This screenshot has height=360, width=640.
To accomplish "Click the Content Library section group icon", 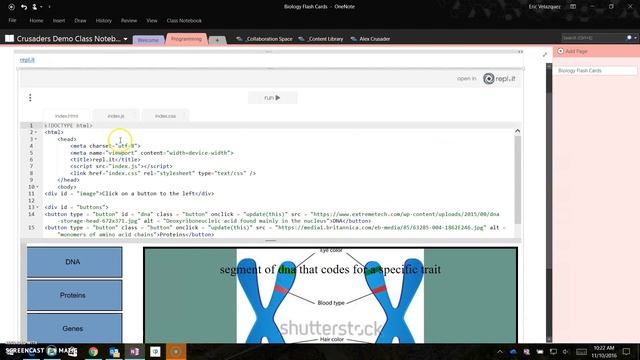I will tap(301, 39).
